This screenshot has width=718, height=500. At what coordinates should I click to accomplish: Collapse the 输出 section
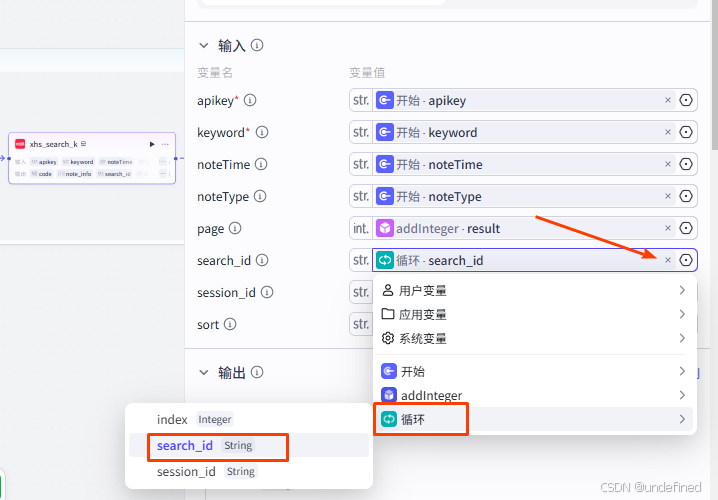(x=204, y=372)
